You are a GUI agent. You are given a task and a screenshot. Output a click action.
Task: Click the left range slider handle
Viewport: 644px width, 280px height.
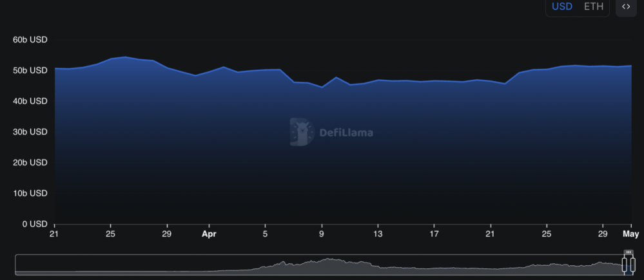625,265
